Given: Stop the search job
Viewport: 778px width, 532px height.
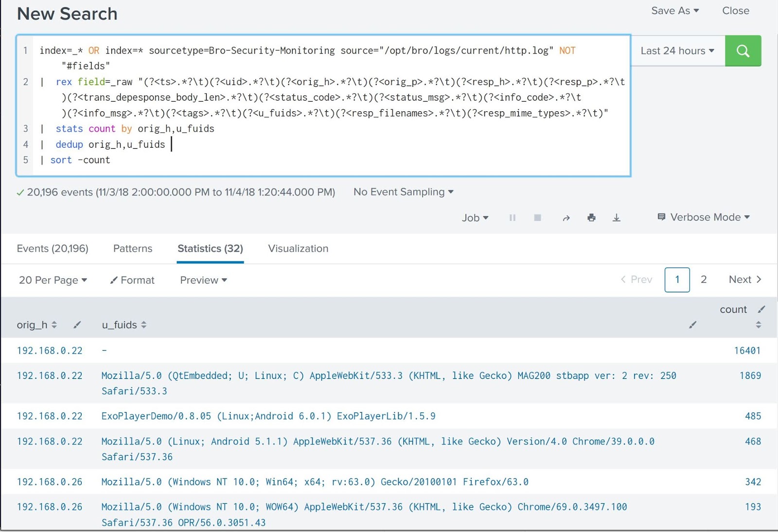Looking at the screenshot, I should coord(537,218).
